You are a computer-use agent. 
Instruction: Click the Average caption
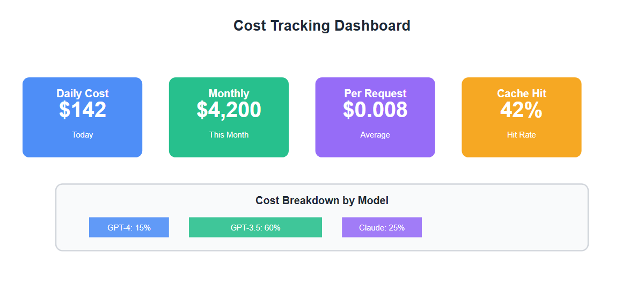pos(375,135)
